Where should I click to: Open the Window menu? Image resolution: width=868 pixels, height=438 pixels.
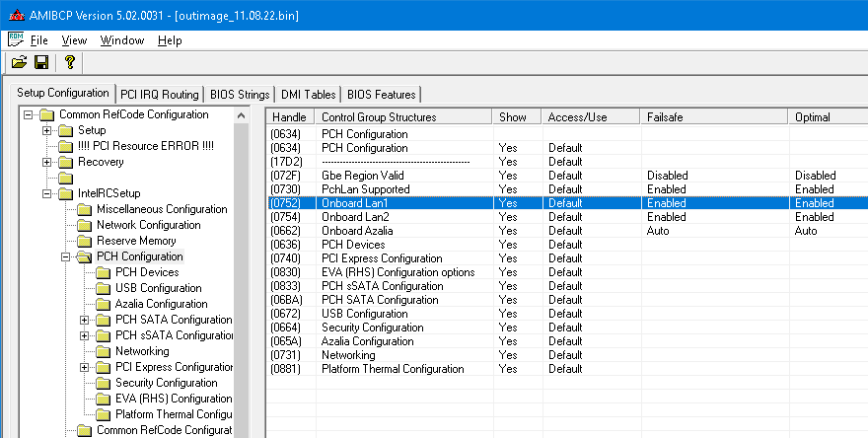coord(122,40)
